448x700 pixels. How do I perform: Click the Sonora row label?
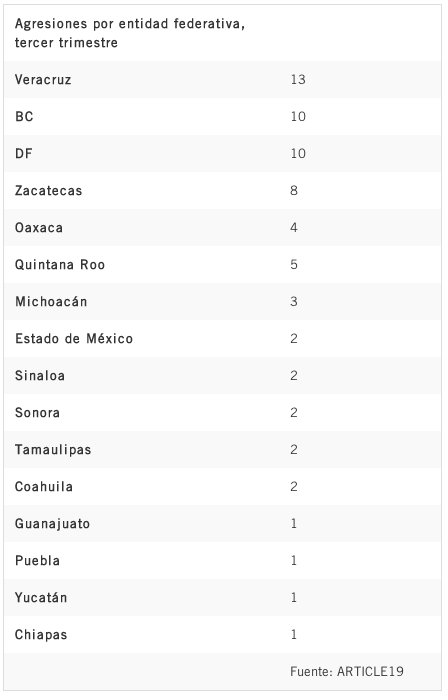37,412
